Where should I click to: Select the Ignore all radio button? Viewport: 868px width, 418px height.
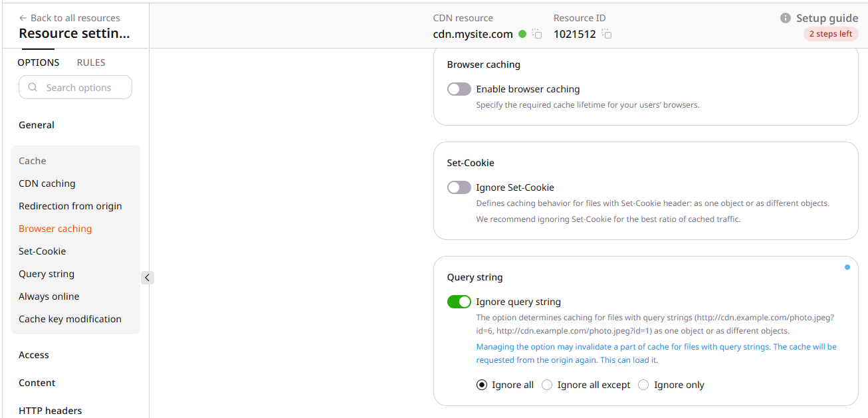tap(482, 385)
